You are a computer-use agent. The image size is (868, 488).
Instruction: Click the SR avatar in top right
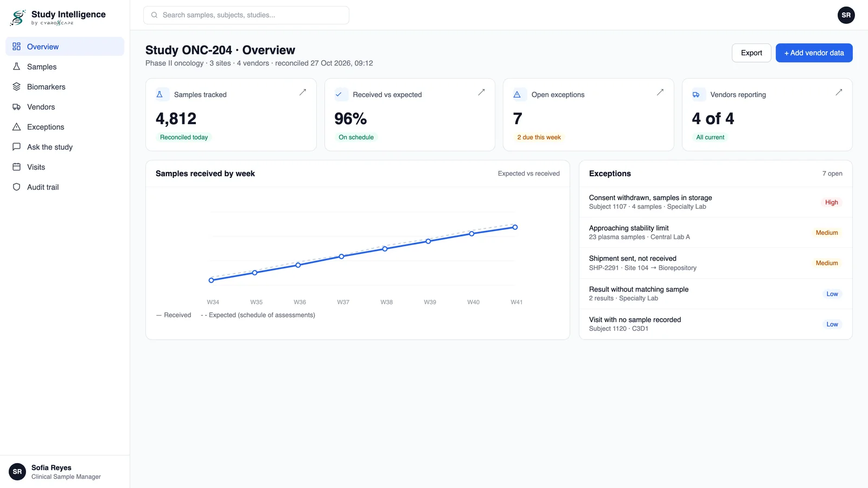pyautogui.click(x=846, y=15)
